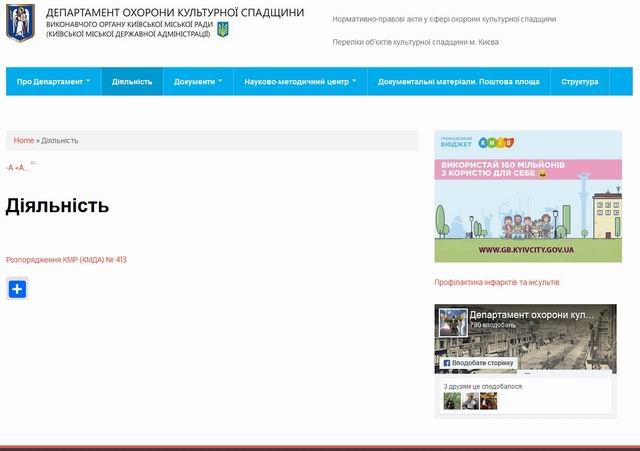Open Нормативно-правові акти link
Image resolution: width=640 pixels, height=451 pixels.
[x=444, y=19]
